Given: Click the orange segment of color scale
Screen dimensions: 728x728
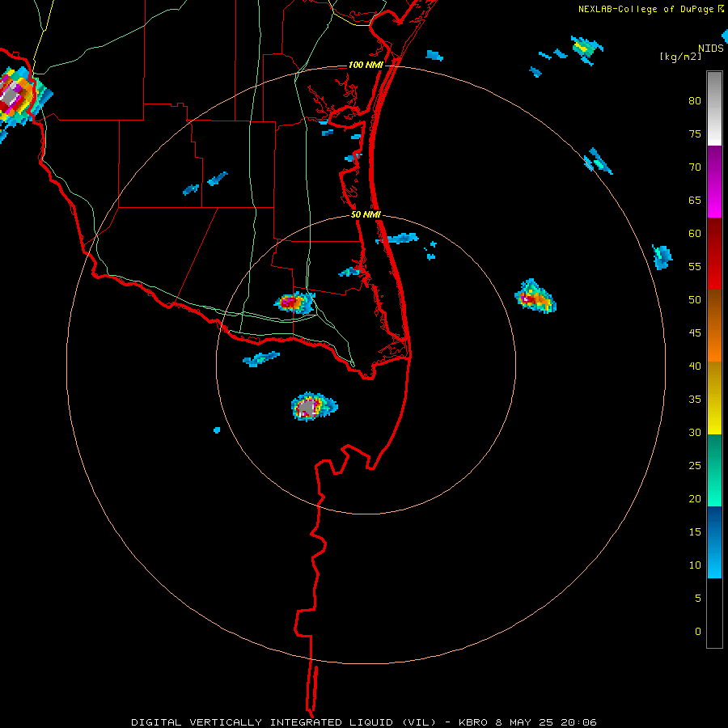Looking at the screenshot, I should pyautogui.click(x=714, y=325).
